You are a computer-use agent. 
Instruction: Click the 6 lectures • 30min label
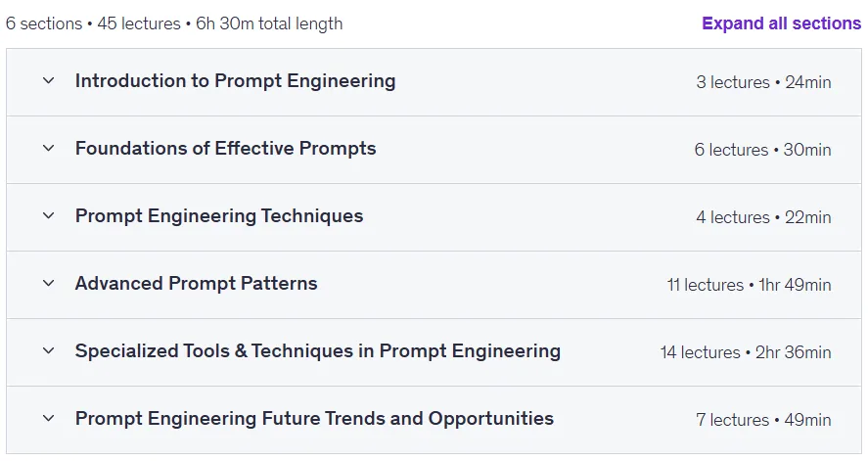(763, 150)
